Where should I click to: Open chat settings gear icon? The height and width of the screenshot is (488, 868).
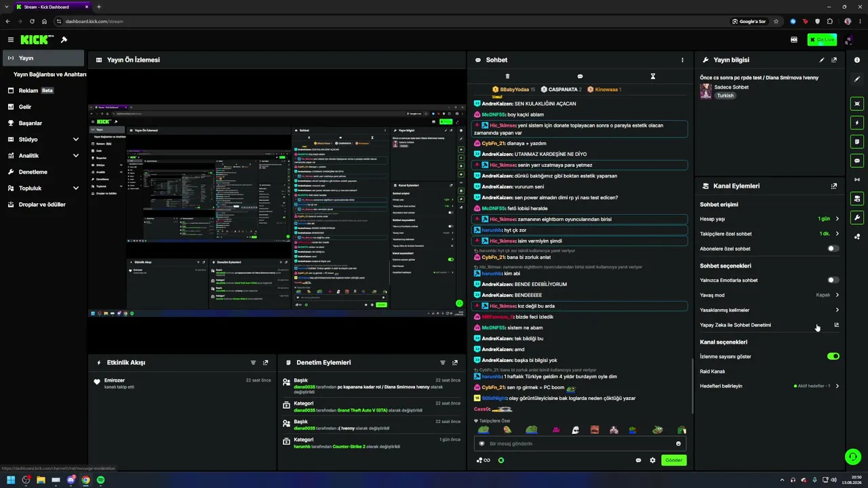coord(653,460)
